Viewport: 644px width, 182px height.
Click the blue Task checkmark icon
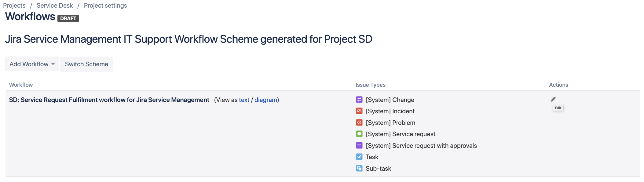359,157
